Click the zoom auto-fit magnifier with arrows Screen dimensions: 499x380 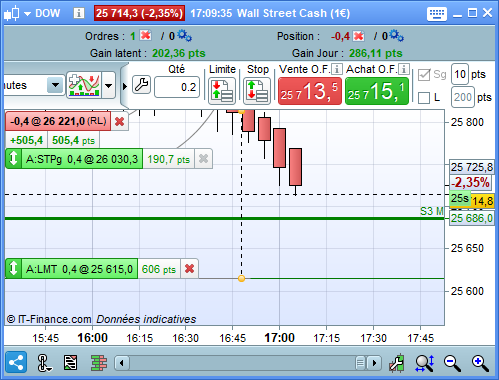425,363
